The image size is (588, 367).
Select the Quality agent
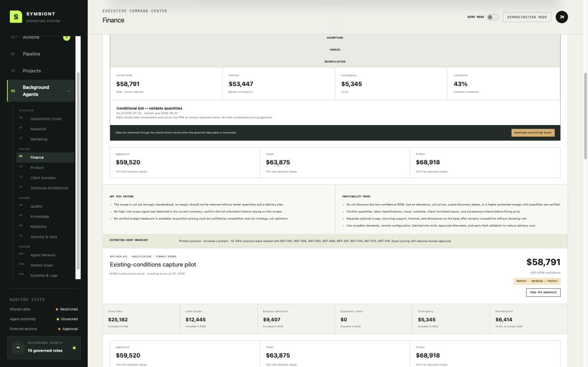click(45, 207)
